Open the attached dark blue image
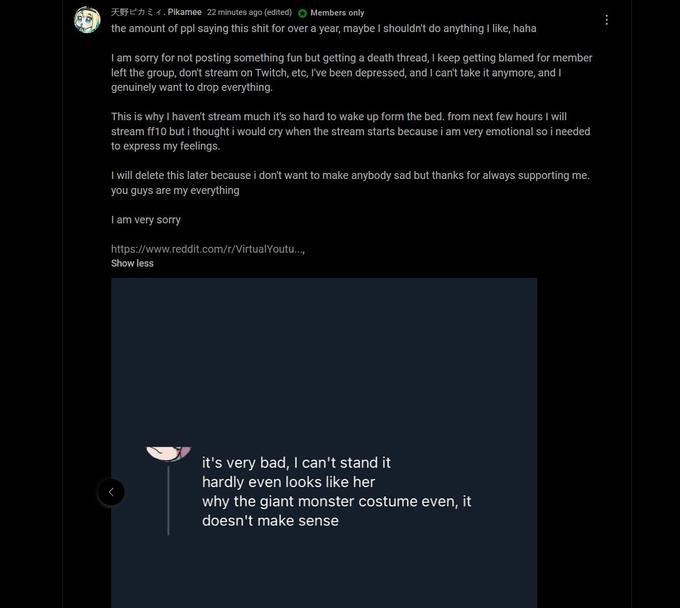This screenshot has height=608, width=680. tap(324, 442)
